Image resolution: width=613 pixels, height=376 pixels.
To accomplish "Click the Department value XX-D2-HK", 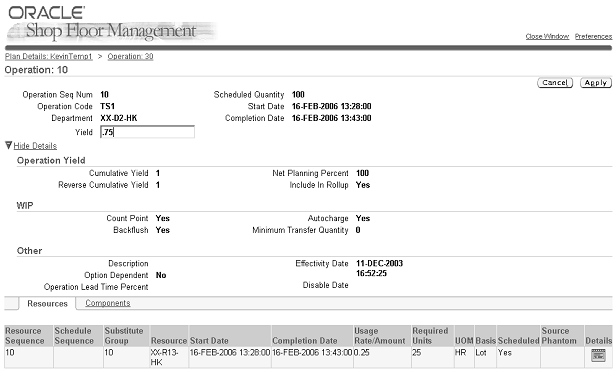I will [118, 118].
